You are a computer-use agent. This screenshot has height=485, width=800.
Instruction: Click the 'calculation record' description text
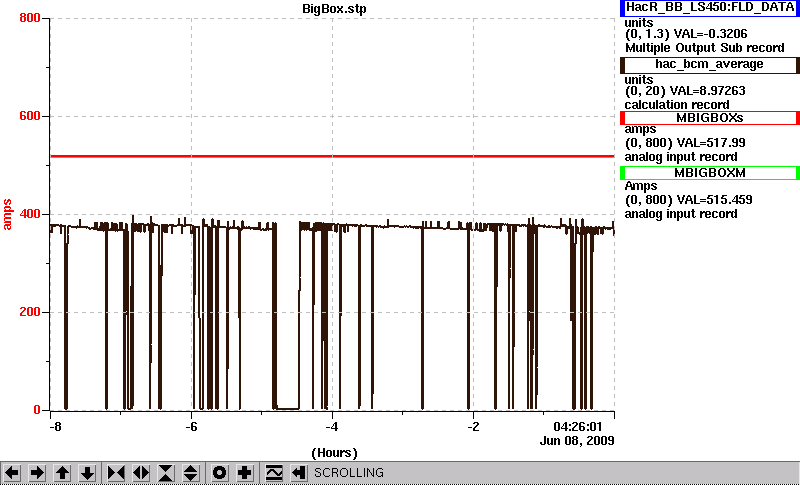(x=677, y=105)
